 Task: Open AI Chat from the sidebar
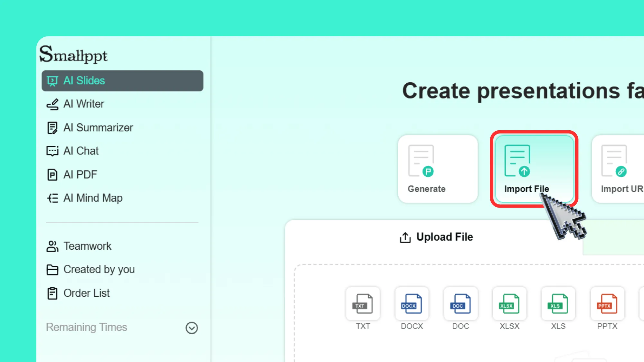(80, 151)
